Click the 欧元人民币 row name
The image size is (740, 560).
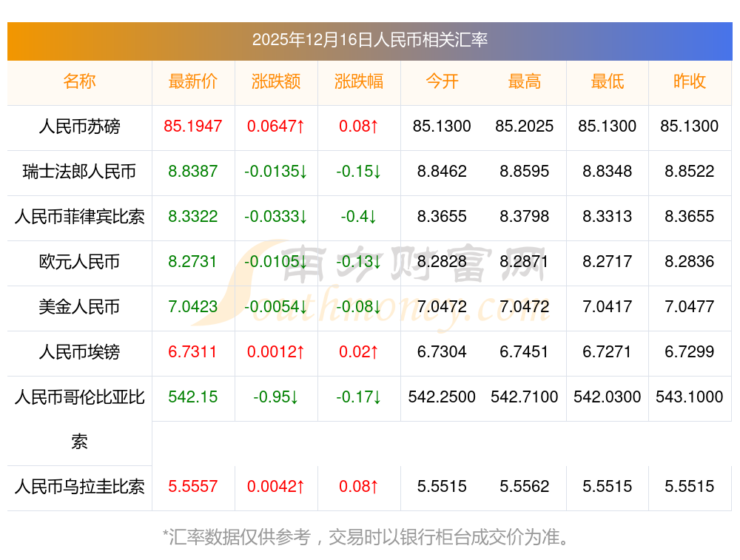[x=79, y=261]
